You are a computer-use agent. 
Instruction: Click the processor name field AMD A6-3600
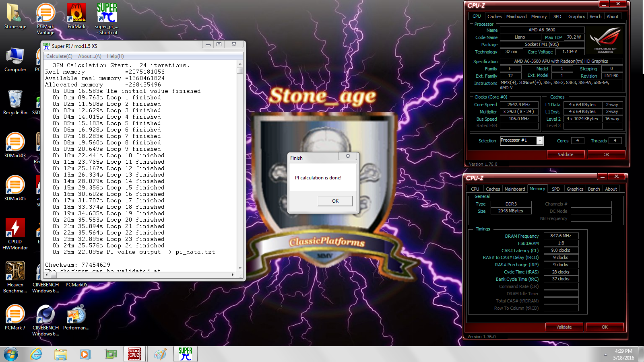point(542,30)
